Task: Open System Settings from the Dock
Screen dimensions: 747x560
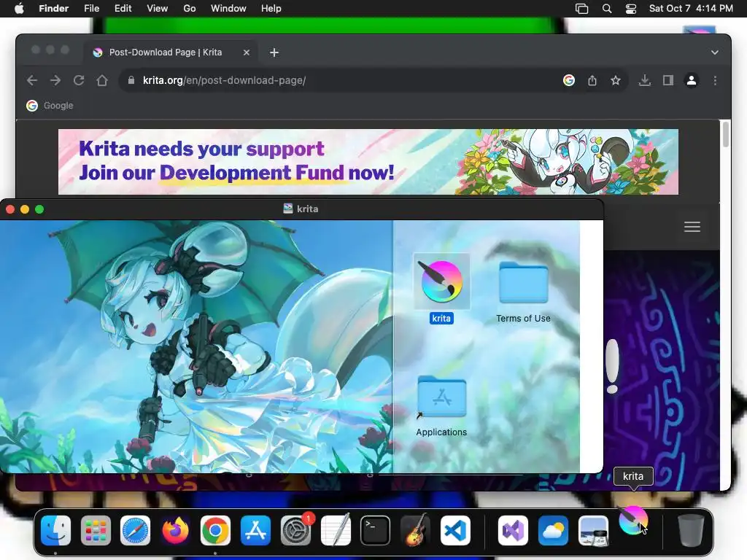Action: [x=296, y=530]
